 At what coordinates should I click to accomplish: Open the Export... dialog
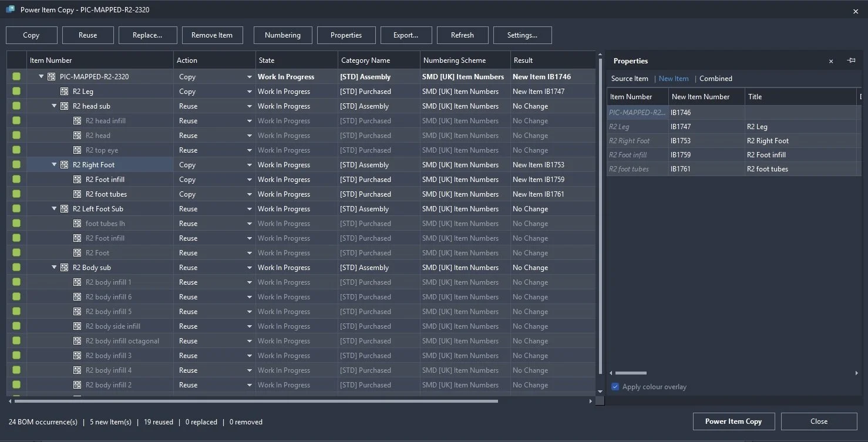coord(406,35)
